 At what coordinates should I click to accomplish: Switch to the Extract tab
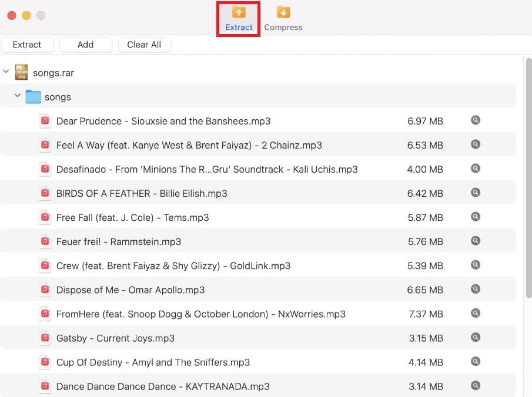[239, 19]
